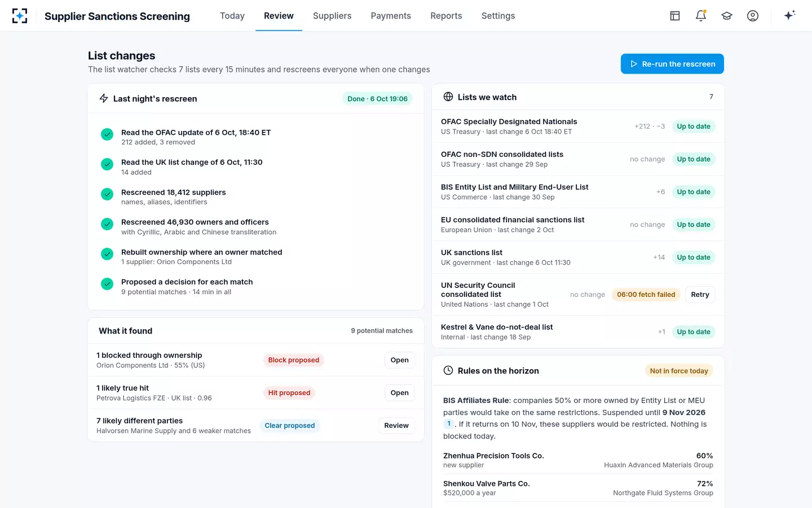Select the Review tab
The height and width of the screenshot is (508, 812).
279,16
